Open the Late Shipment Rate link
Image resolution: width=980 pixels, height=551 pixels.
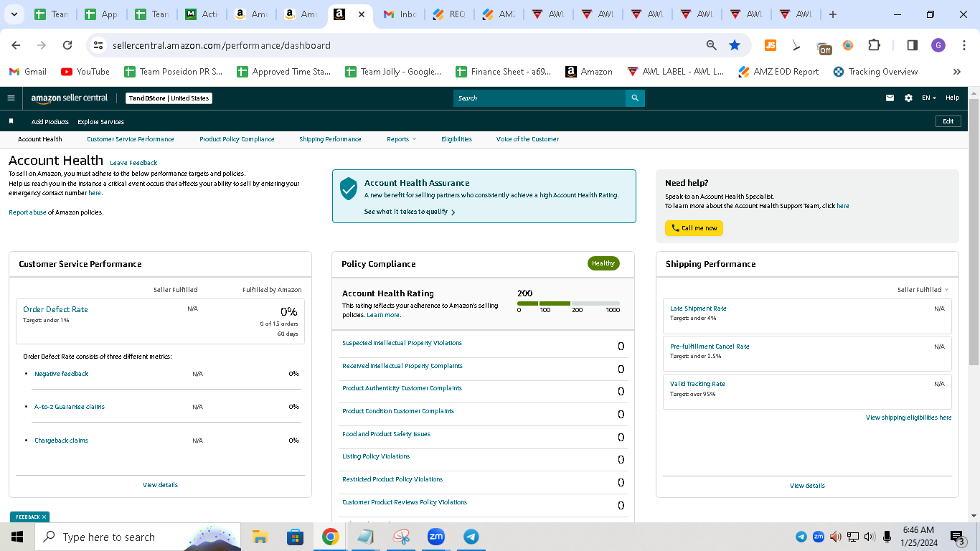click(x=698, y=309)
